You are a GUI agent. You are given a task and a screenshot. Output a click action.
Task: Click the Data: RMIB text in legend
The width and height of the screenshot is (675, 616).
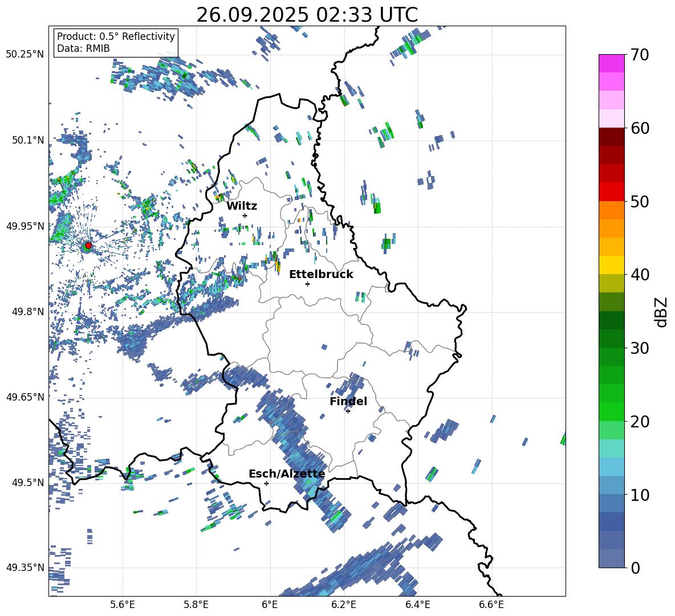(83, 48)
